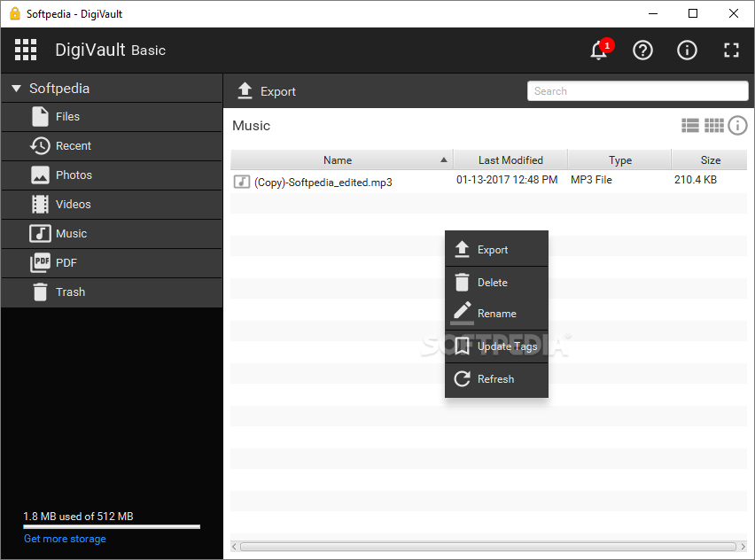Click horizontal scrollbar track
The width and height of the screenshot is (755, 560).
pos(488,547)
